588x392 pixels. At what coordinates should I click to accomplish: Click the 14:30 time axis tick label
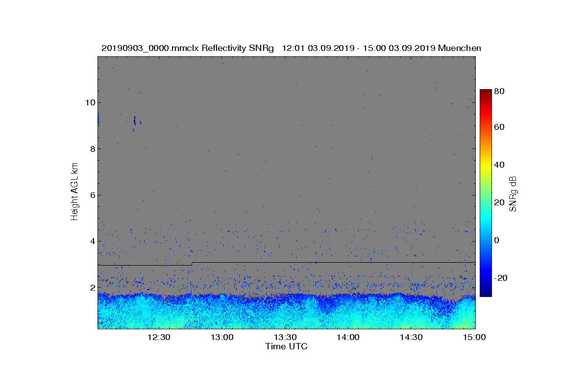[412, 337]
